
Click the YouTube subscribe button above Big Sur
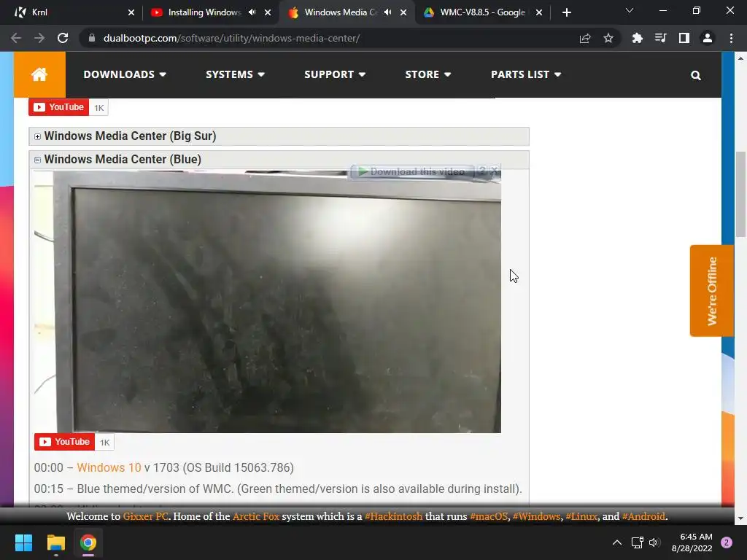click(58, 107)
